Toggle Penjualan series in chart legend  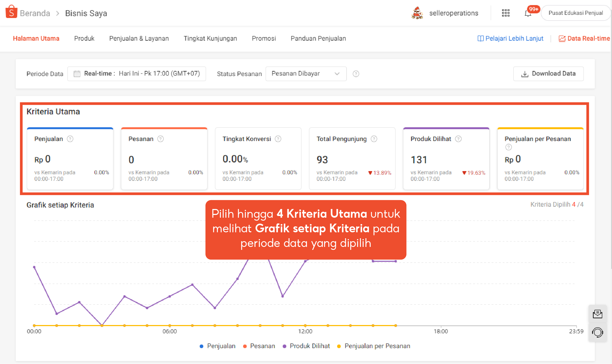[217, 346]
